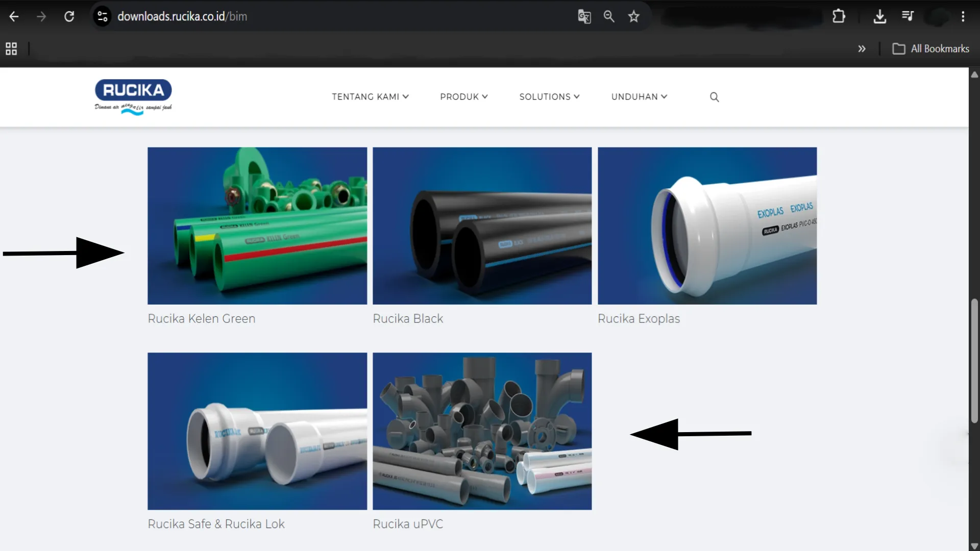Click the Rucika logo in the header

coord(133,97)
